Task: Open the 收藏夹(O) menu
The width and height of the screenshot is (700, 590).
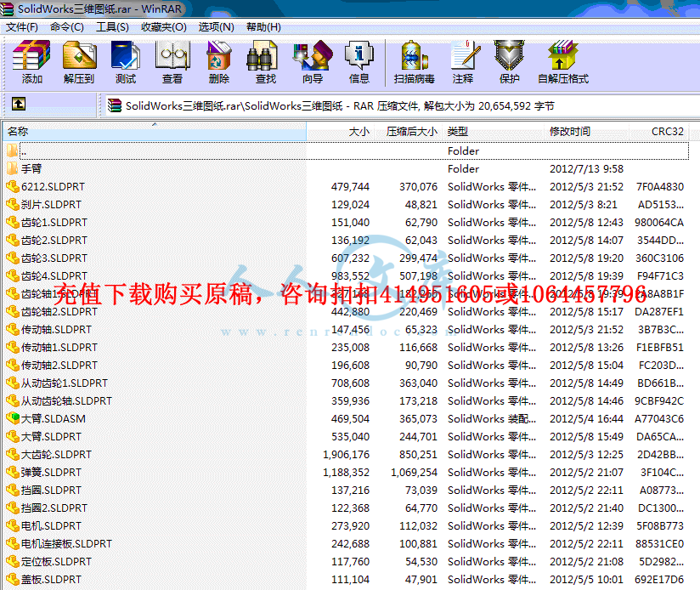Action: 164,27
